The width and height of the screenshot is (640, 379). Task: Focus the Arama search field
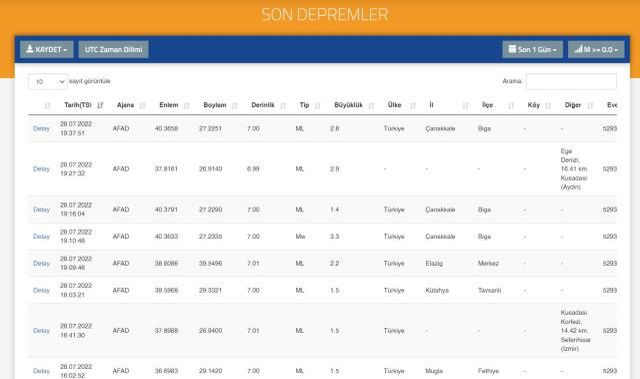point(571,81)
